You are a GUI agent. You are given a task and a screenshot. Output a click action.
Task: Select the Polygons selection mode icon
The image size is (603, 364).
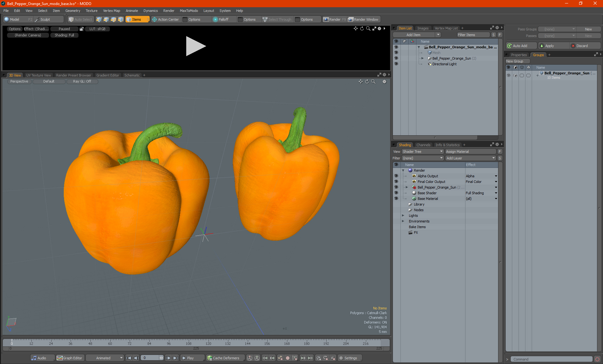tap(113, 19)
